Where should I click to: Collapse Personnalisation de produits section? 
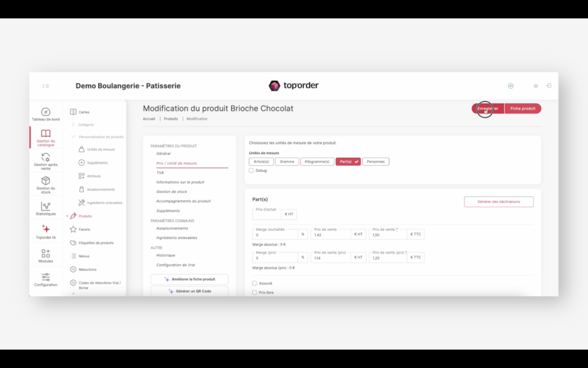73,137
